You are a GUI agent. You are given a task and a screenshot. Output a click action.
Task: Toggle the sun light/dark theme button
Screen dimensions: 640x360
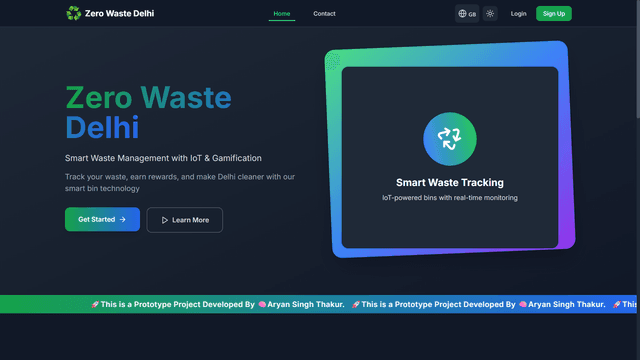[490, 13]
